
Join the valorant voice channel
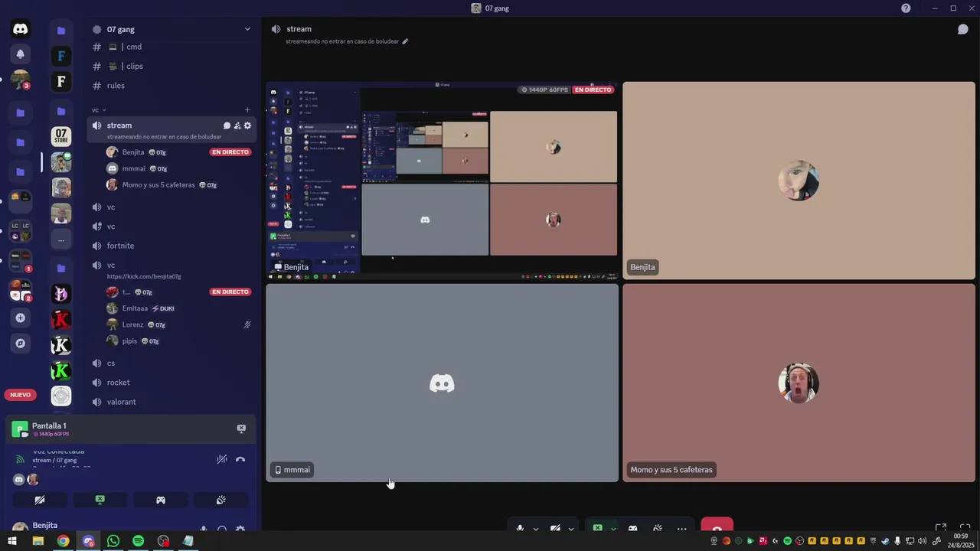click(x=172, y=402)
